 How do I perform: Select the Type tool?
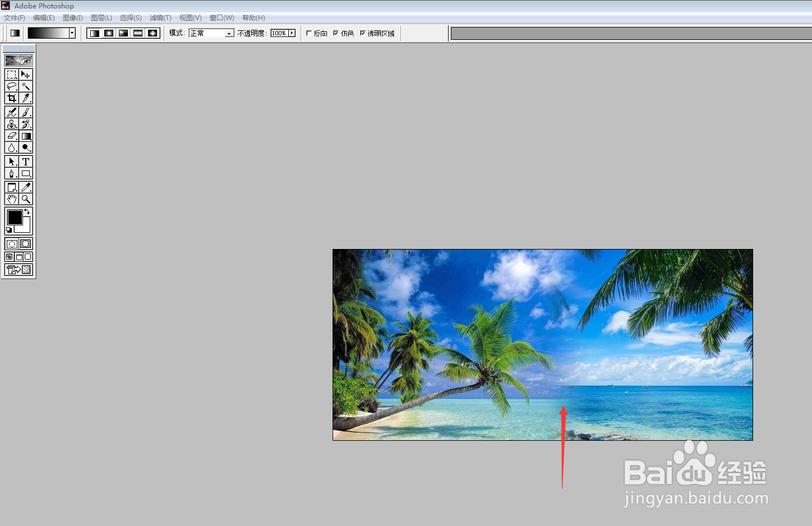26,162
